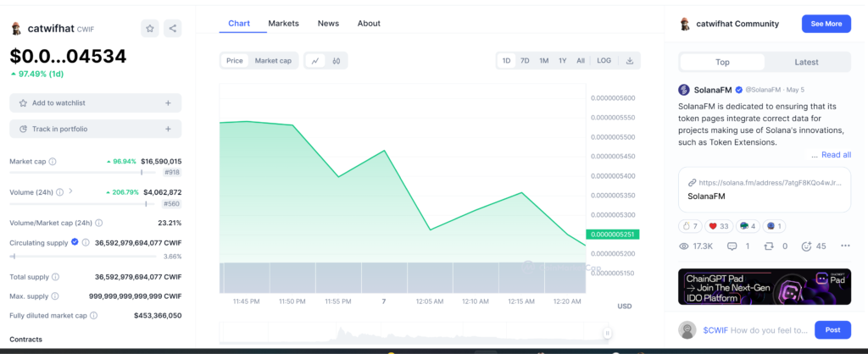This screenshot has width=868, height=354.
Task: Open the three-dot menu on SolanaFM post
Action: point(844,246)
